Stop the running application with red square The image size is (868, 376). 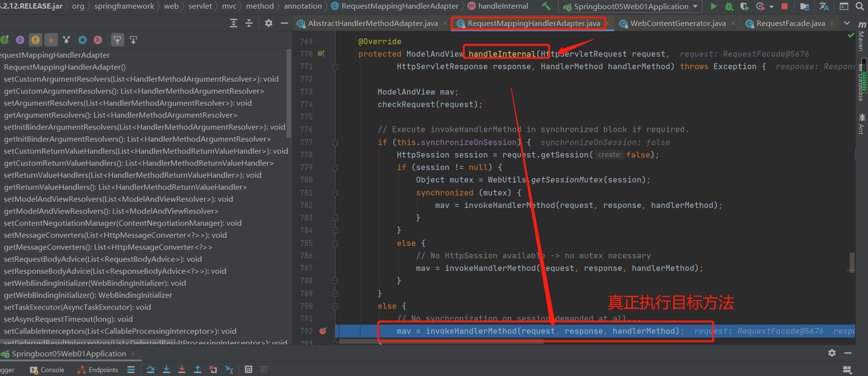tap(785, 6)
